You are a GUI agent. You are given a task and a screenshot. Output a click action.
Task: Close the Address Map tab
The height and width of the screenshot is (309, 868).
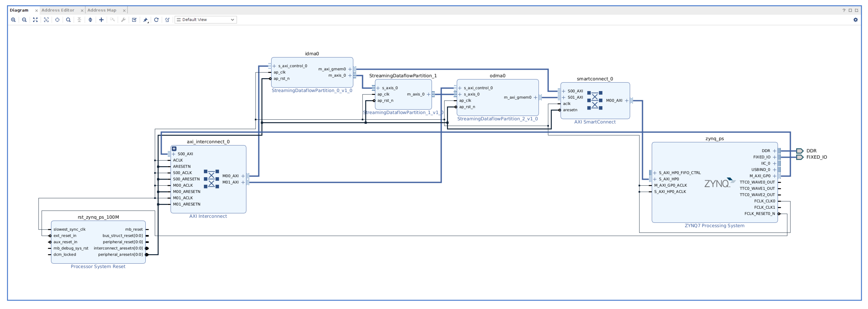124,10
